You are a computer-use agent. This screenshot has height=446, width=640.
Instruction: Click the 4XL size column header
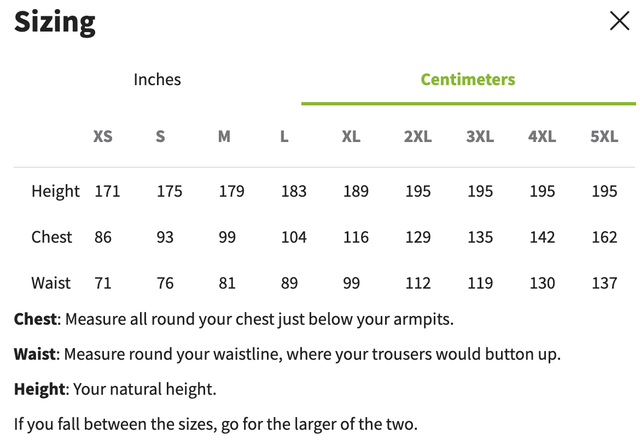tap(542, 136)
